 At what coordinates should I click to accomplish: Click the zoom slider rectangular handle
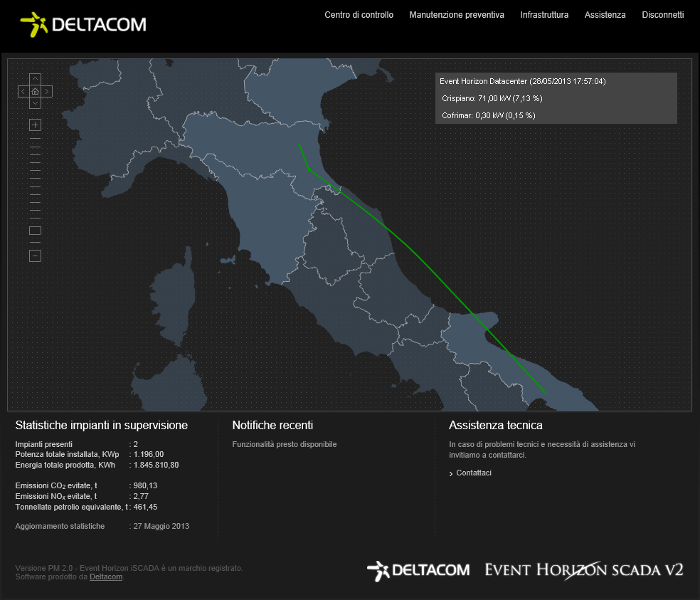click(36, 231)
